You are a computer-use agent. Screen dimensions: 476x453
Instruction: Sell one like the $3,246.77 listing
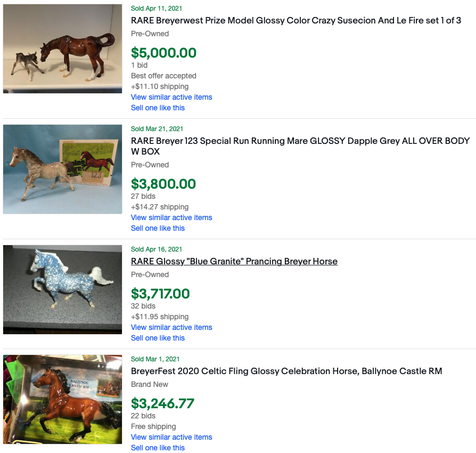pyautogui.click(x=158, y=448)
